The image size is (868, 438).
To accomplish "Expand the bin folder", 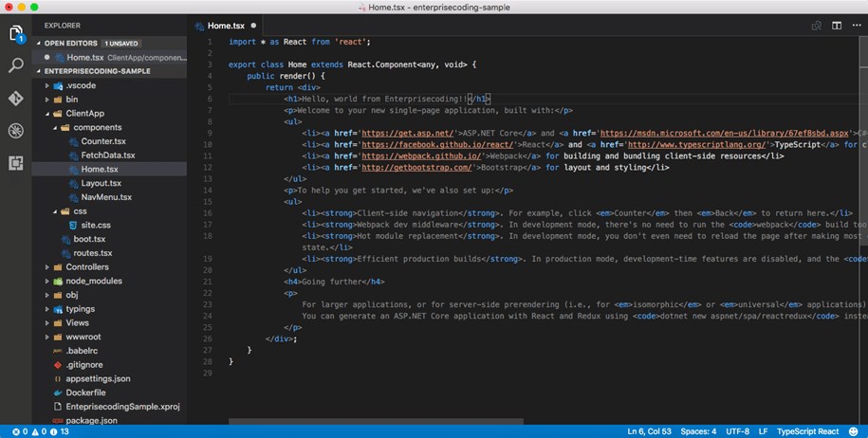I will click(47, 100).
